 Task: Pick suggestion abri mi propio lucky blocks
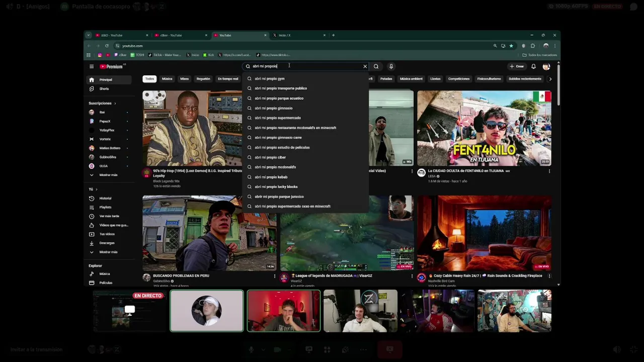305,187
